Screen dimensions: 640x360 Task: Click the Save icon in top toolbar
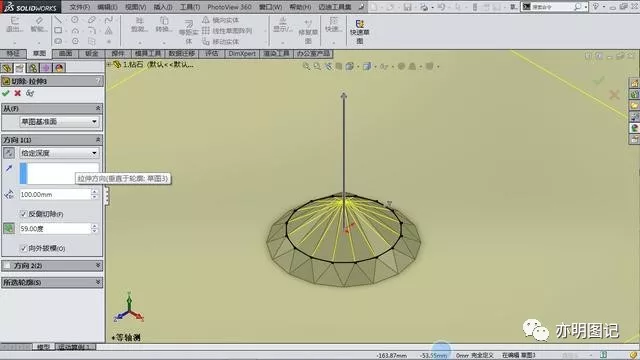coord(407,7)
